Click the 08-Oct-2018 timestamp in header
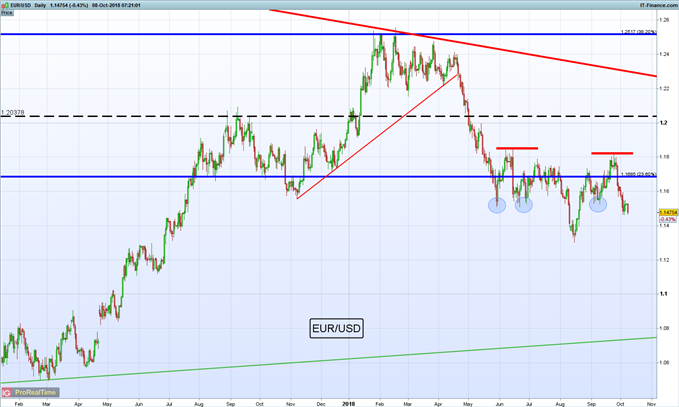 (116, 5)
